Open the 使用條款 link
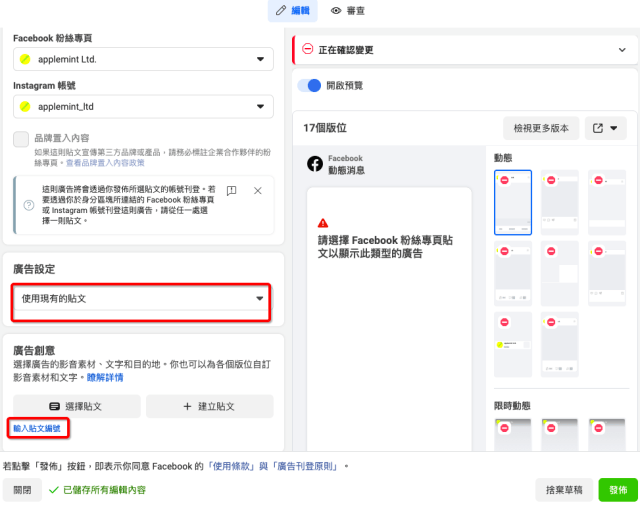The width and height of the screenshot is (640, 505). (231, 466)
